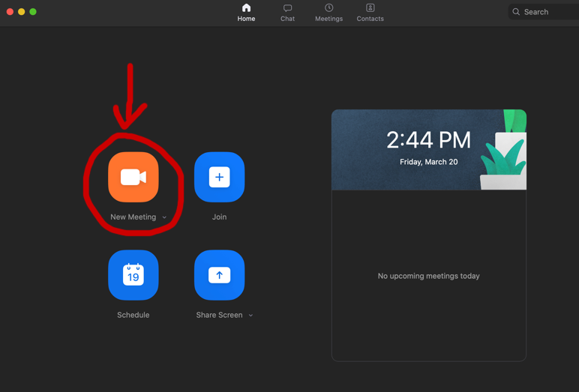Open the Chat tab
Screen dimensions: 579x392
coord(288,13)
